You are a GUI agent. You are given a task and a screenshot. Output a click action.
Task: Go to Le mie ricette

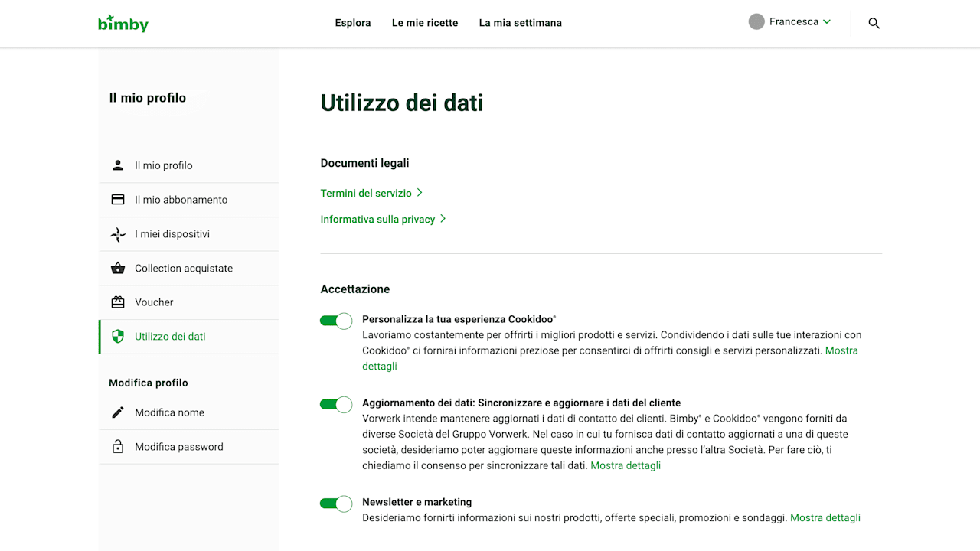[425, 23]
